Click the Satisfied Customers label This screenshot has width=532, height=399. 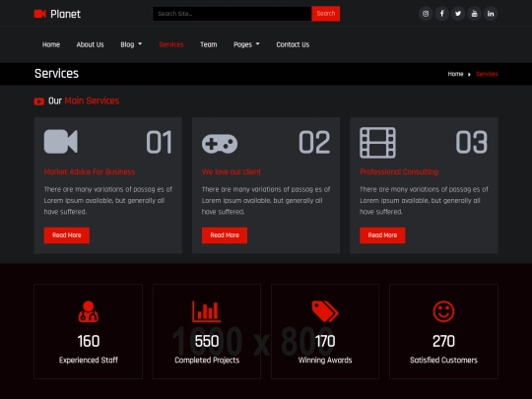pyautogui.click(x=443, y=360)
